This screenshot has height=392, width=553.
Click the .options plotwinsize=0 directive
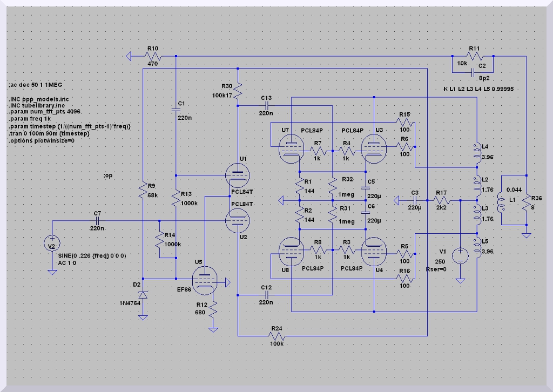click(41, 140)
